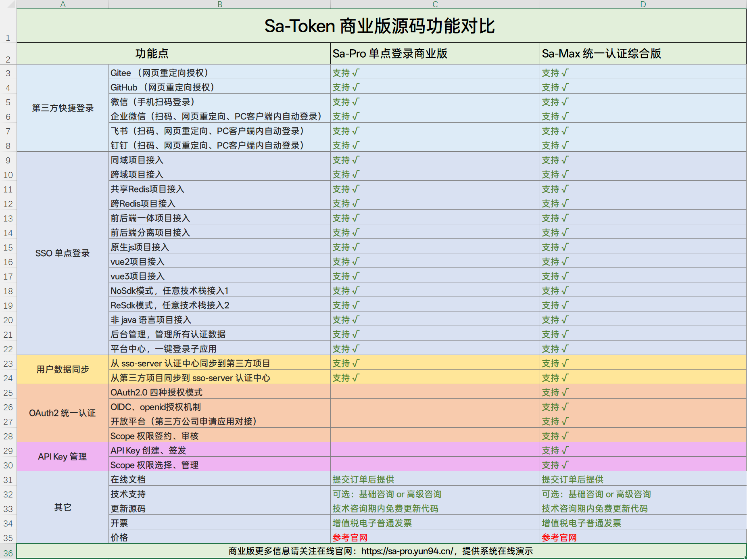Select the 'SSO 单点登录' category cell
This screenshot has width=747, height=560.
[63, 253]
